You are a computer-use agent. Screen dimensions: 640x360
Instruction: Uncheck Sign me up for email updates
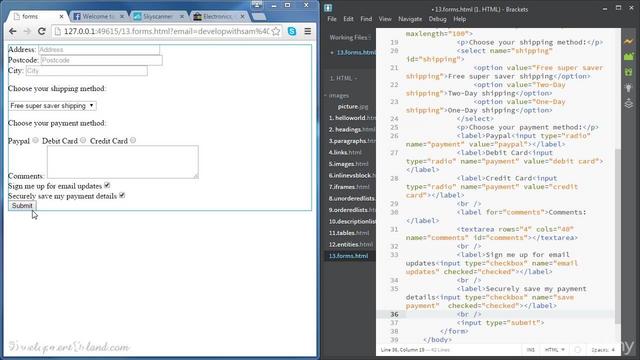pyautogui.click(x=107, y=185)
